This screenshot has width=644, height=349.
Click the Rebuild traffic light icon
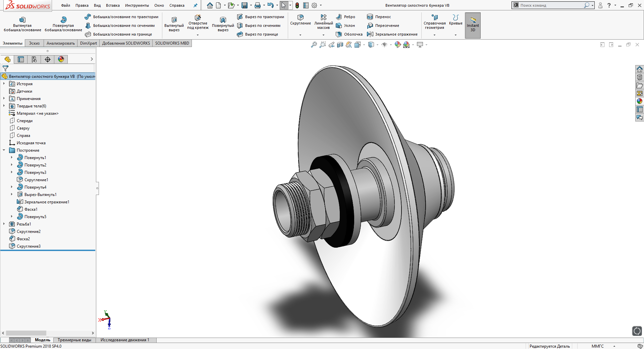pos(297,5)
